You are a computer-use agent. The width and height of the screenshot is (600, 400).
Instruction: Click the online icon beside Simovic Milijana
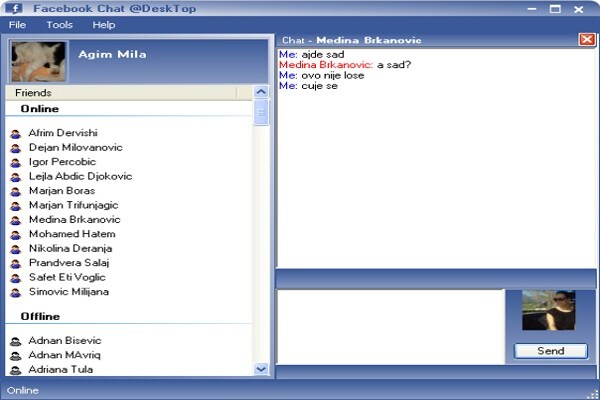tap(16, 293)
